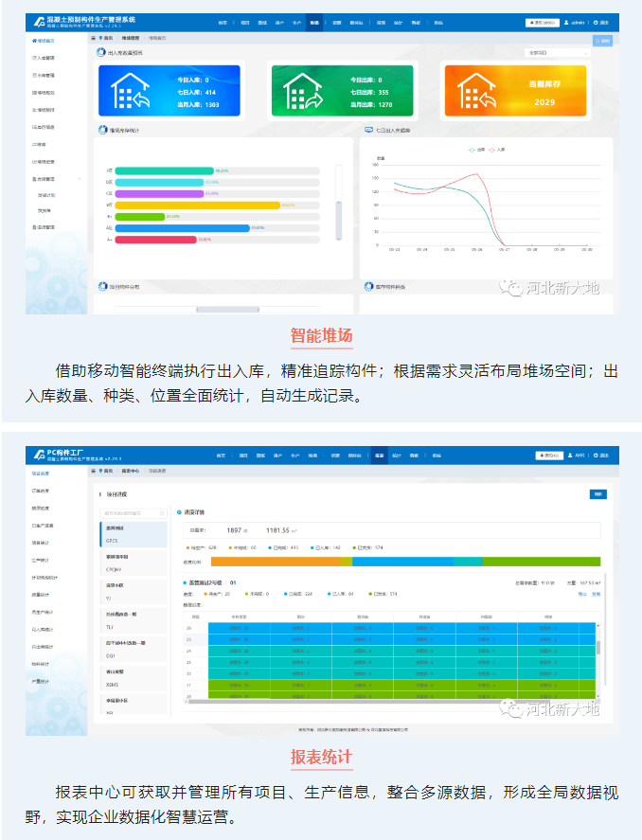Click the 堆场库存统计 section icon
642x840 pixels.
[x=102, y=130]
